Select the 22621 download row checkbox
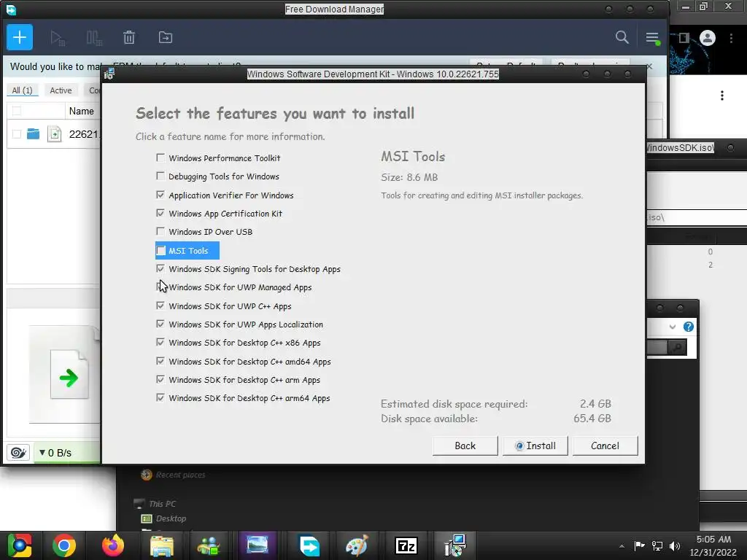 [x=17, y=134]
